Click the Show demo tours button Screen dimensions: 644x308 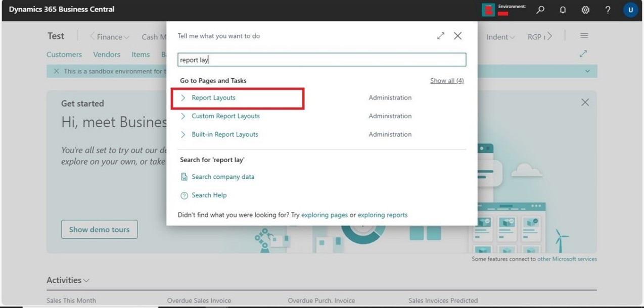click(100, 229)
